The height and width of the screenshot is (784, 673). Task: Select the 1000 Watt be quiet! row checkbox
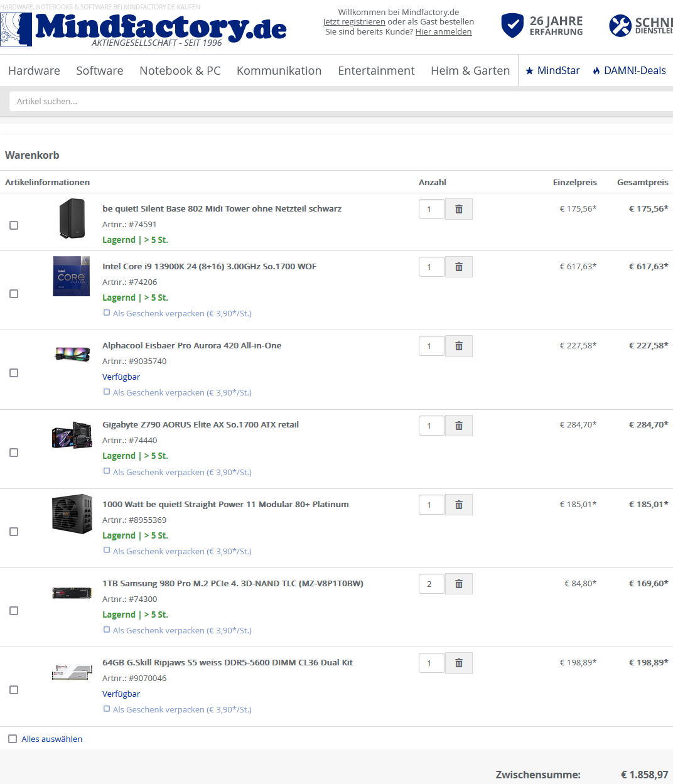(14, 532)
